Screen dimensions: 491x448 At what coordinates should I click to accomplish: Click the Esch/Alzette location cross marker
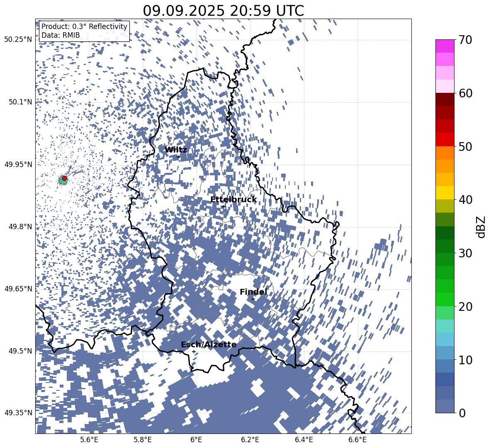194,351
